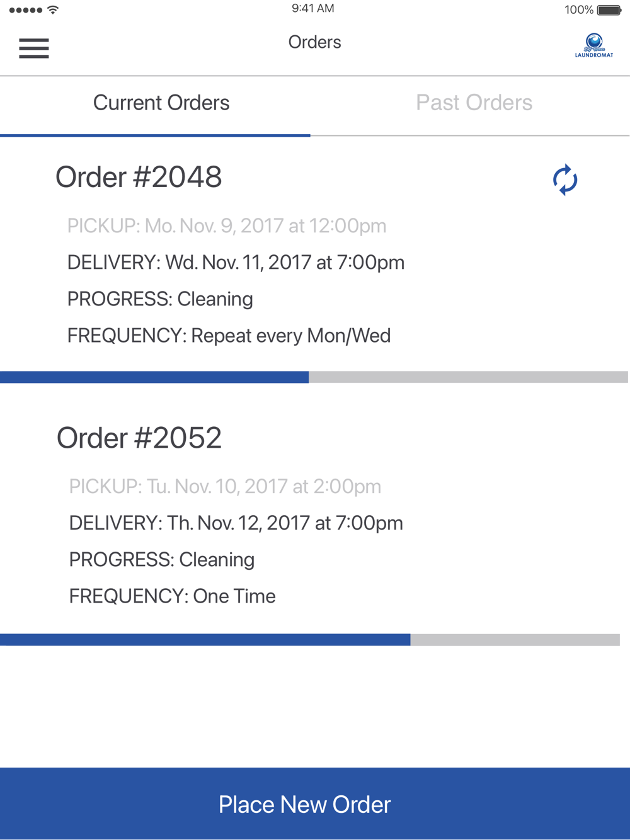This screenshot has width=630, height=840.
Task: Switch to Current Orders tab
Action: point(161,103)
